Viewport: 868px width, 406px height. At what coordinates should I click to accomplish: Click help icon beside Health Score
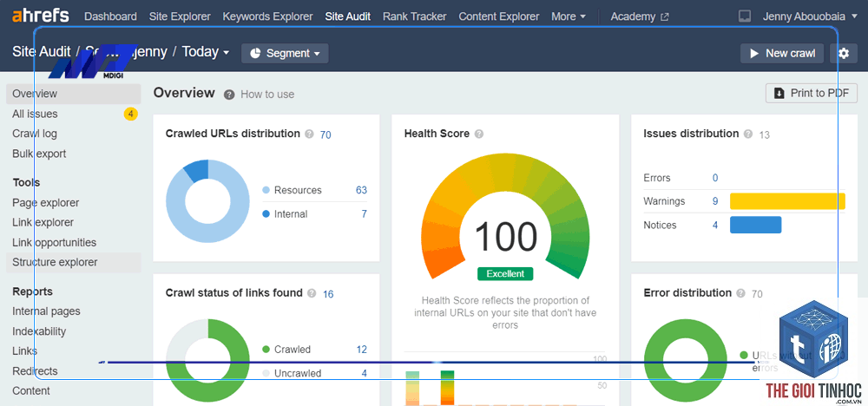[479, 134]
